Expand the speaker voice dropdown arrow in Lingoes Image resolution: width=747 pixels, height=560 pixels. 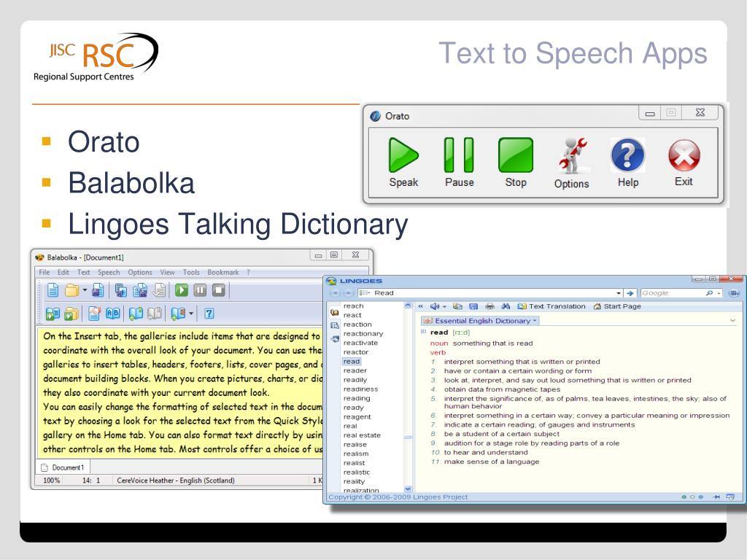(444, 307)
